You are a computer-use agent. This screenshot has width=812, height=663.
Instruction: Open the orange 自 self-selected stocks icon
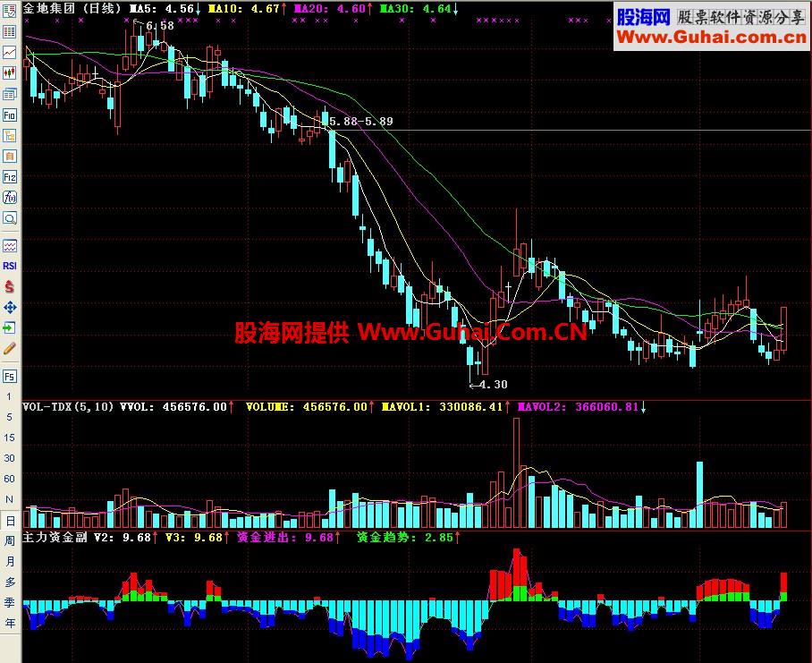(9, 156)
